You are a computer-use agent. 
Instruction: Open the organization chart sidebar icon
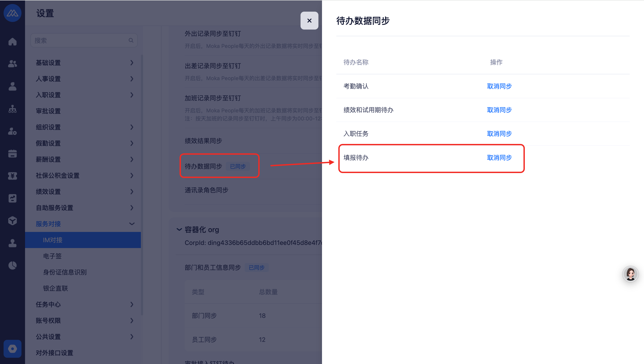click(x=12, y=109)
